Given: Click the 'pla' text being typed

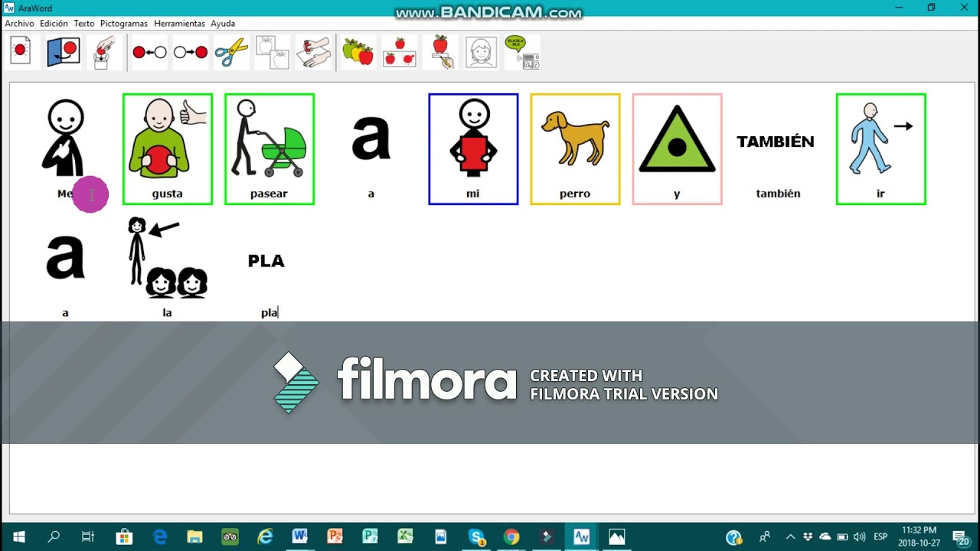Looking at the screenshot, I should click(x=269, y=313).
